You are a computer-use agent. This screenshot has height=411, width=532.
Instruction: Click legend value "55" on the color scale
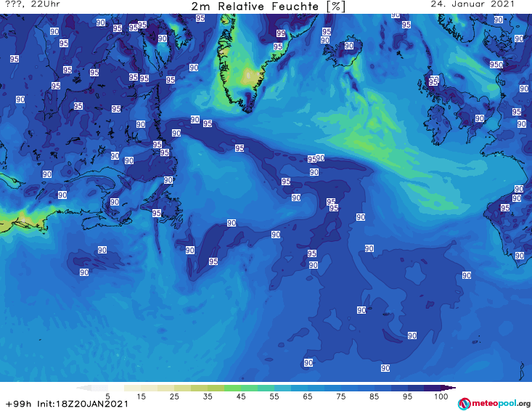coord(274,396)
